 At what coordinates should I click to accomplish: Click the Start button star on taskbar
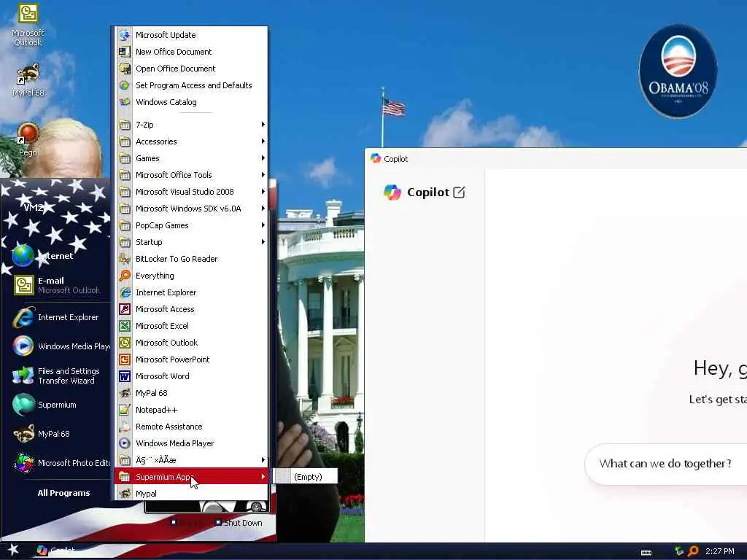(13, 550)
